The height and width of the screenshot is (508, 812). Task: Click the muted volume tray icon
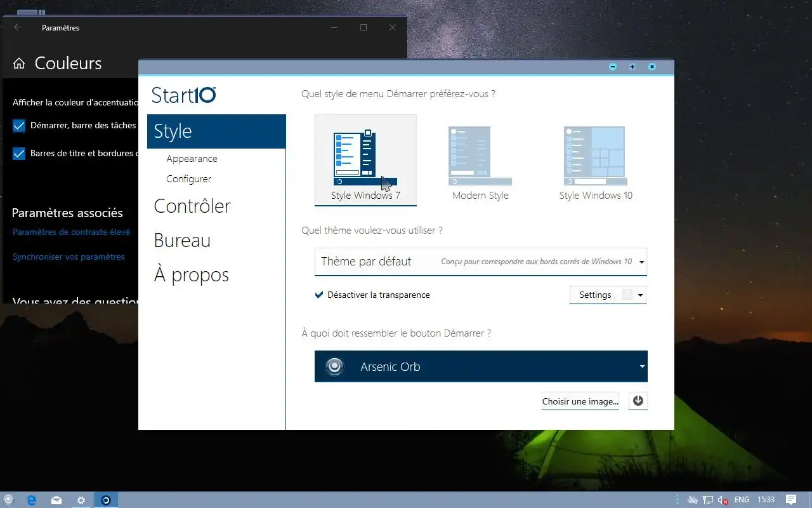pos(722,500)
